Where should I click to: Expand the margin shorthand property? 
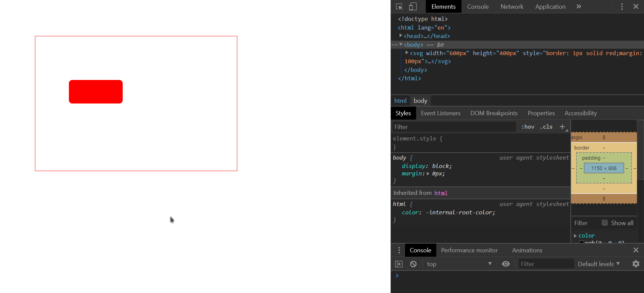pos(428,174)
